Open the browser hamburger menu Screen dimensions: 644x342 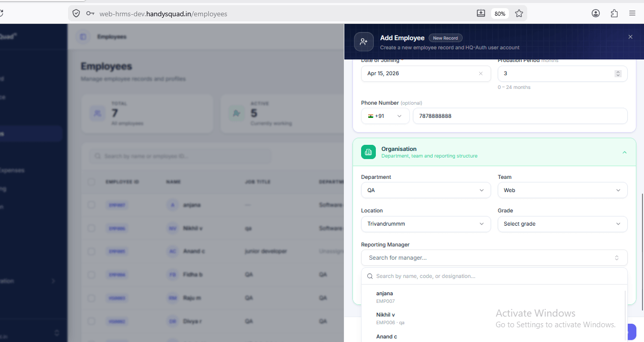pyautogui.click(x=632, y=14)
